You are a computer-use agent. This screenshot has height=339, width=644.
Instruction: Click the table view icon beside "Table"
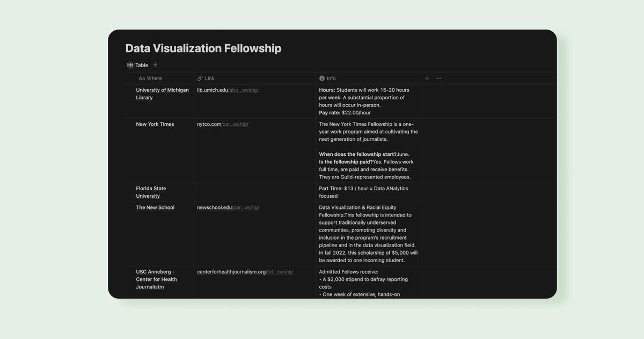tap(130, 65)
